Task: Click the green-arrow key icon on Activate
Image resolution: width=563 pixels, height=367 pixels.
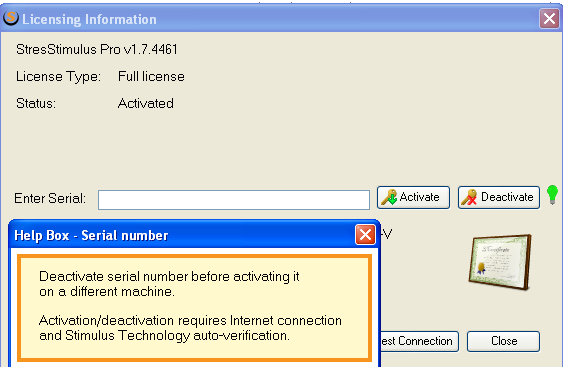Action: point(389,197)
